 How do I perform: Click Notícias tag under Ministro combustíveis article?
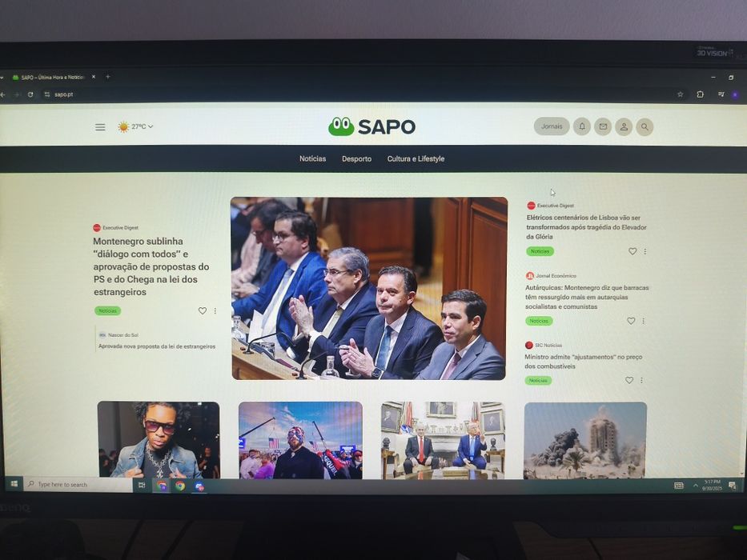click(538, 380)
